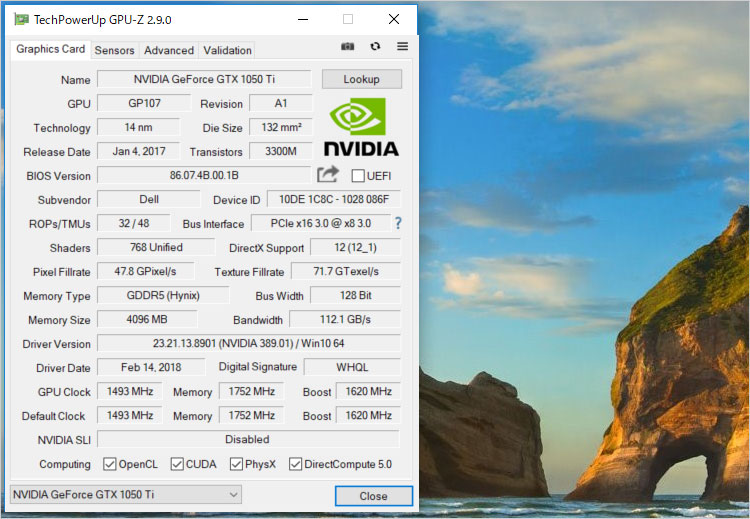Switch to the Advanced tab

(169, 50)
